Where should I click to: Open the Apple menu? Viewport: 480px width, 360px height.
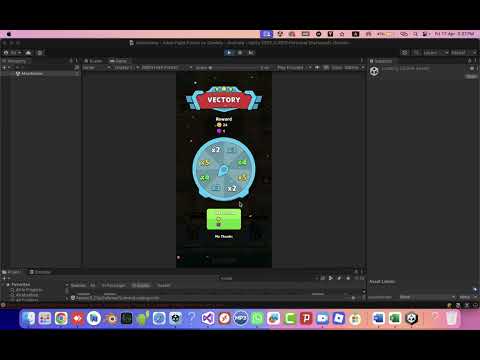pyautogui.click(x=9, y=34)
